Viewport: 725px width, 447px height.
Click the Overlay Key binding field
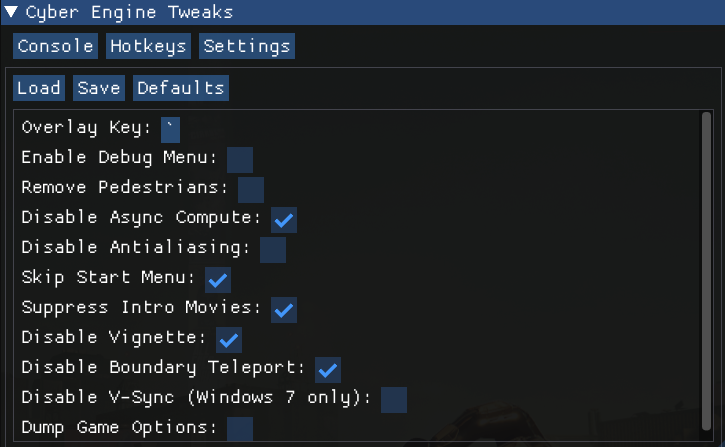click(x=171, y=129)
